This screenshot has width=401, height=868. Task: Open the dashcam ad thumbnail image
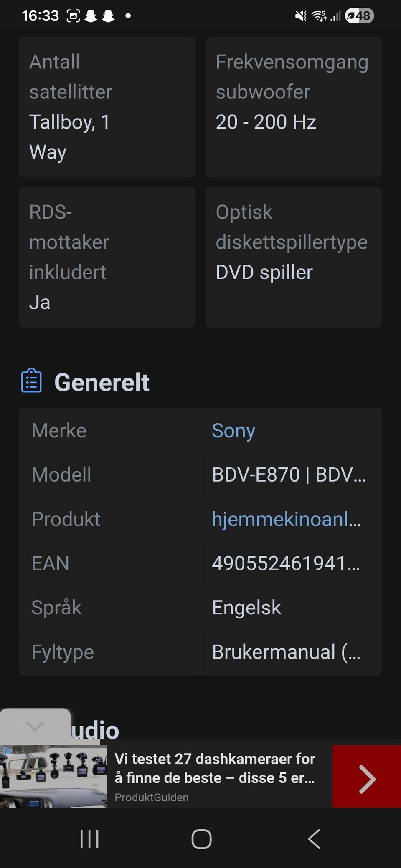pos(53,777)
